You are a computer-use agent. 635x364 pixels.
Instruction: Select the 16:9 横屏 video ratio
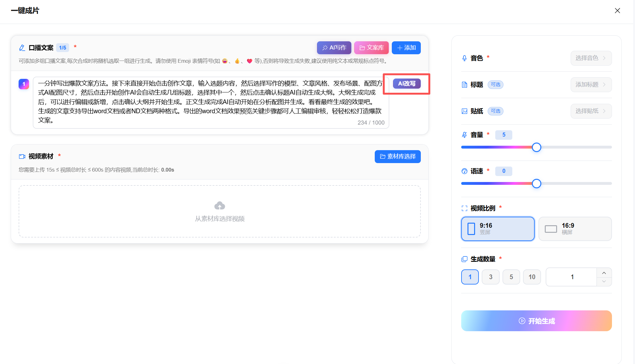point(575,229)
